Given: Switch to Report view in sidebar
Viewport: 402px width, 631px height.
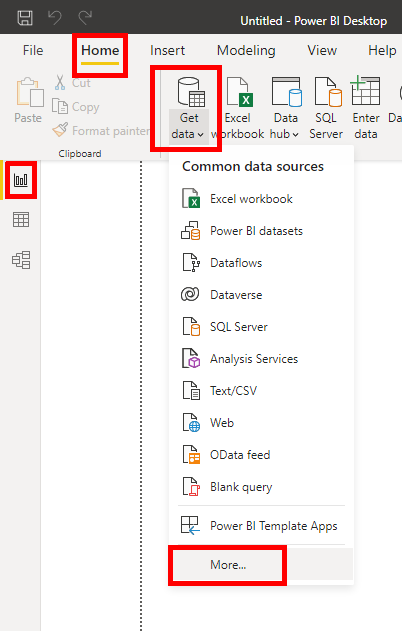Looking at the screenshot, I should (21, 180).
